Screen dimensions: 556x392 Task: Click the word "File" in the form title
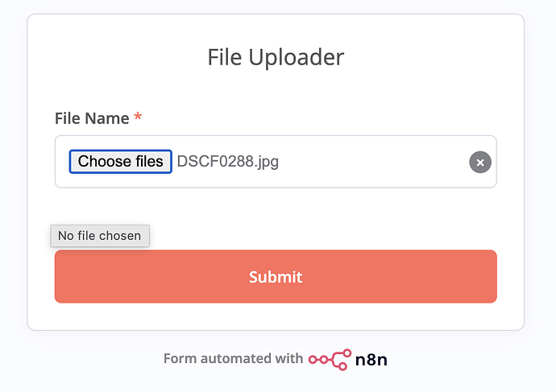[226, 57]
